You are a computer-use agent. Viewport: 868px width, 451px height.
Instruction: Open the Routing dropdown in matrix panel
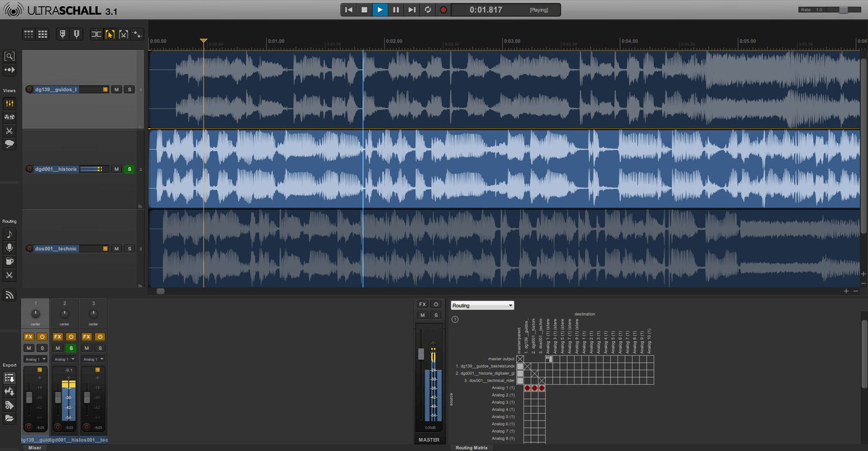tap(482, 306)
